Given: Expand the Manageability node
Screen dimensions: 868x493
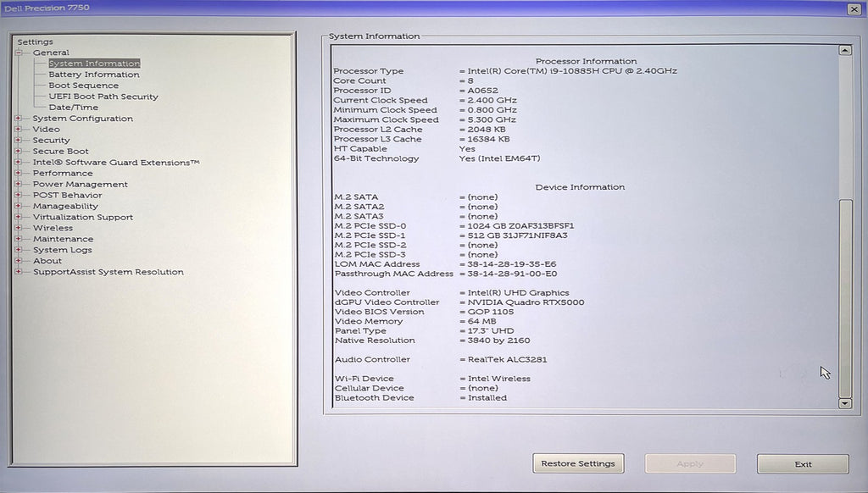Looking at the screenshot, I should click(19, 206).
